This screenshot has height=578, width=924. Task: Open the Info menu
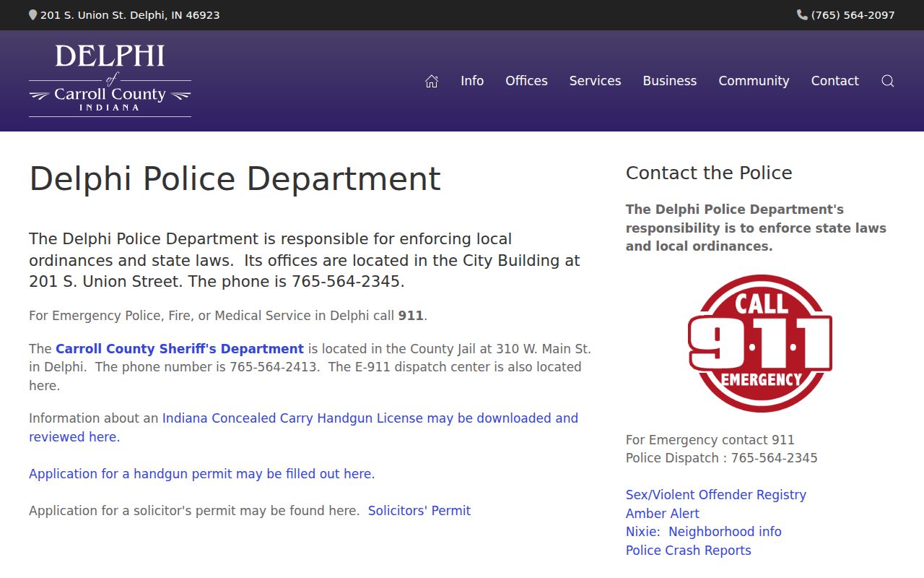pos(472,81)
